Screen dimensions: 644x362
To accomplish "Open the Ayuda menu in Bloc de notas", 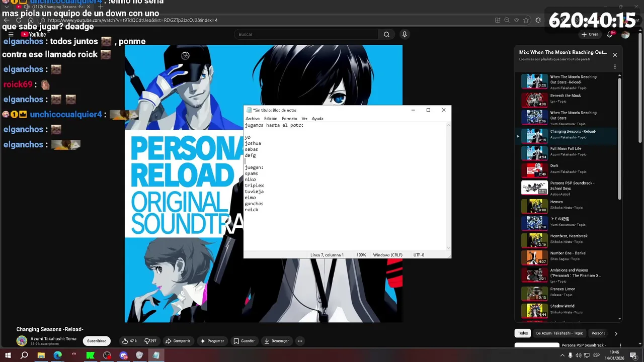I will [317, 119].
